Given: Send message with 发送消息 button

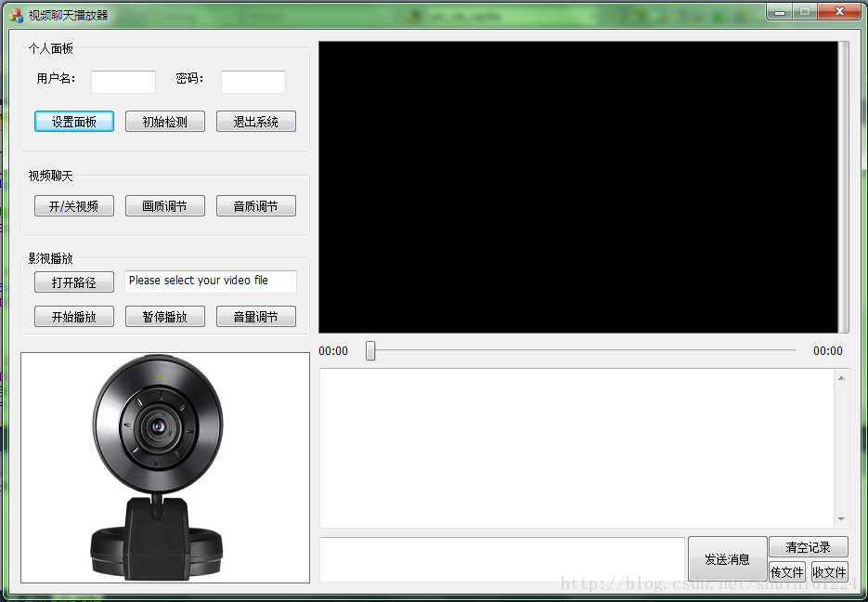Looking at the screenshot, I should point(728,559).
